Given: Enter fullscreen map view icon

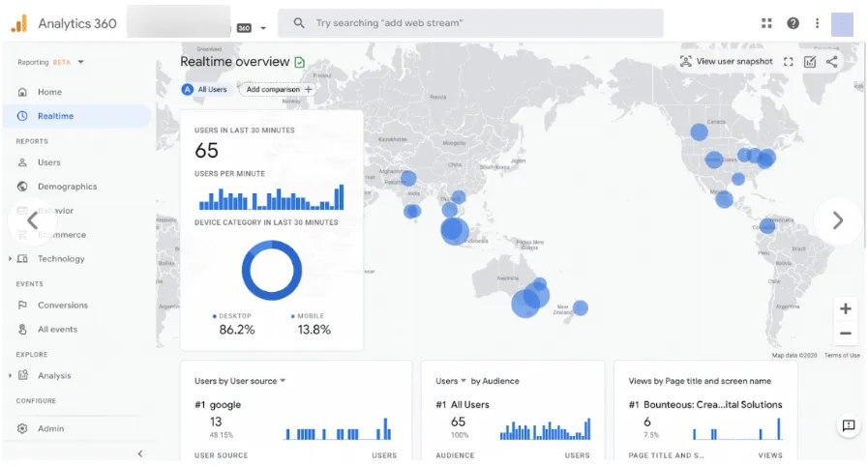Looking at the screenshot, I should 788,62.
